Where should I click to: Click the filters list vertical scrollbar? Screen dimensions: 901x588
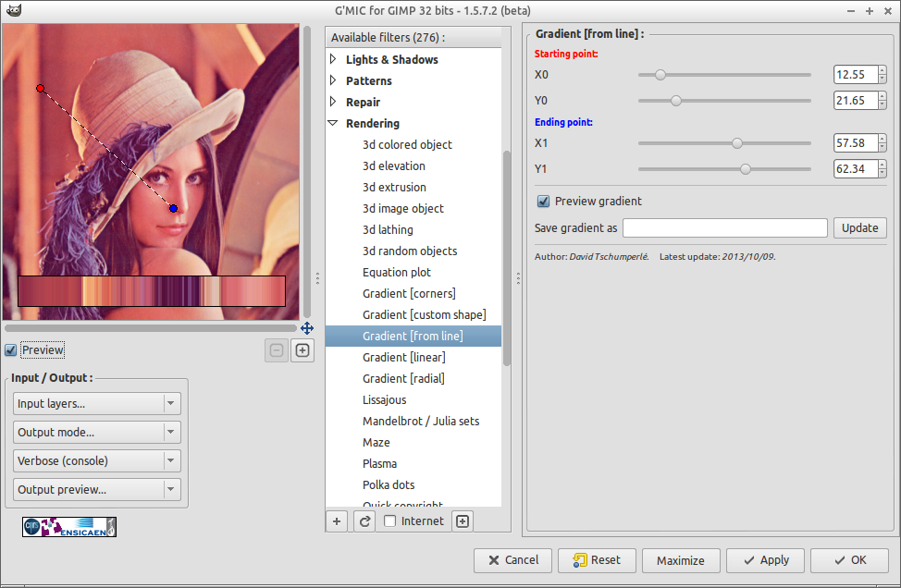(506, 258)
